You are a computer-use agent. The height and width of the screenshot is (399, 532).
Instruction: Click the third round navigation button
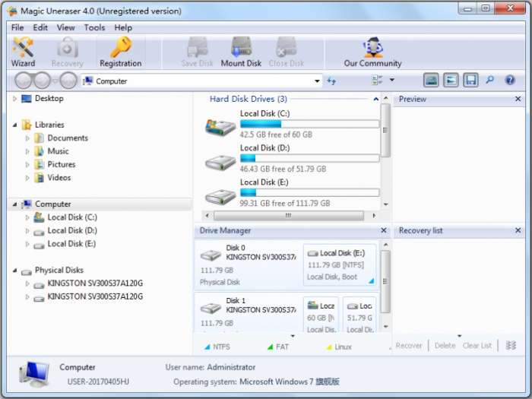coord(68,81)
